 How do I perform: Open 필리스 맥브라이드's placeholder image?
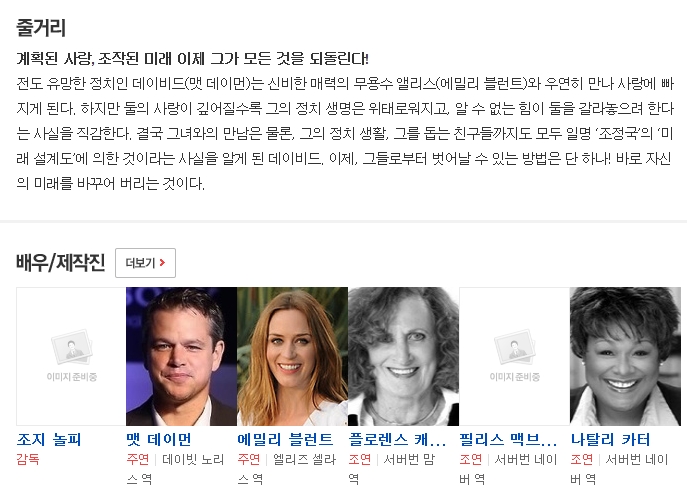click(x=514, y=356)
